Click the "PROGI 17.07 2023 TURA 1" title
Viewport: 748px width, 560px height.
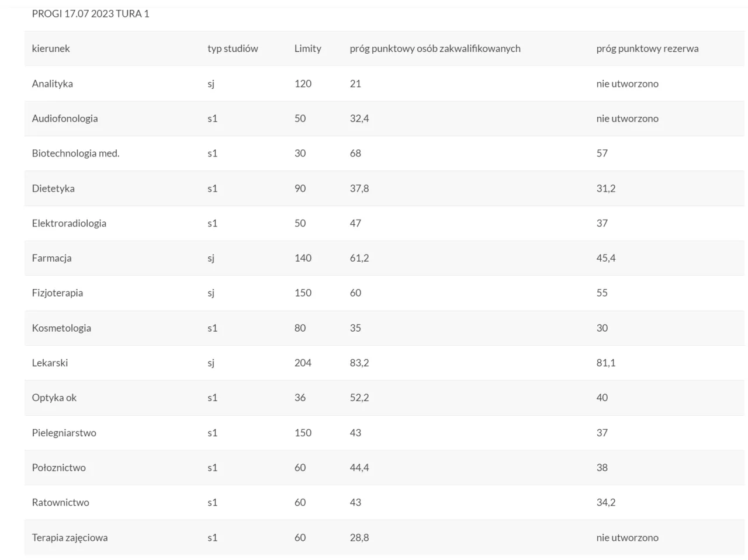click(91, 13)
